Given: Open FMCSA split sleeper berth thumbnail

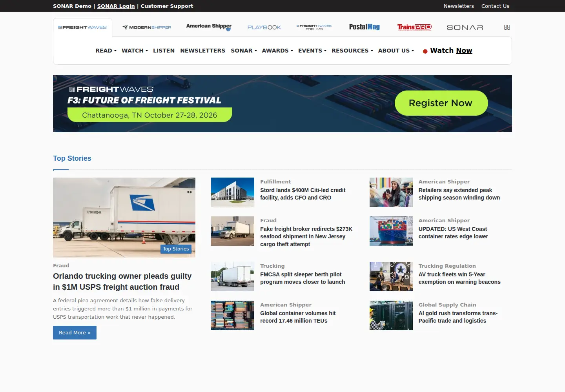Looking at the screenshot, I should [x=233, y=276].
